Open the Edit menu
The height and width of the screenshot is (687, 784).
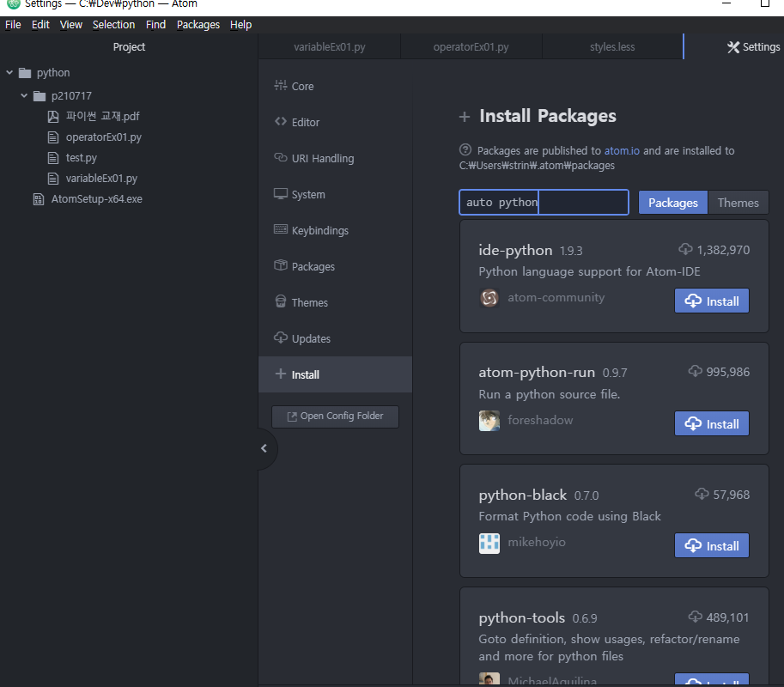pyautogui.click(x=40, y=25)
